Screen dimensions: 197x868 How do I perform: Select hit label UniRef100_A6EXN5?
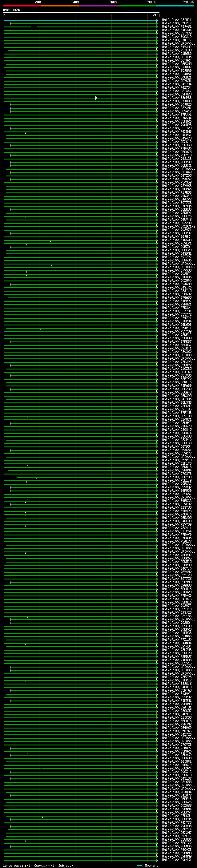coord(176,64)
